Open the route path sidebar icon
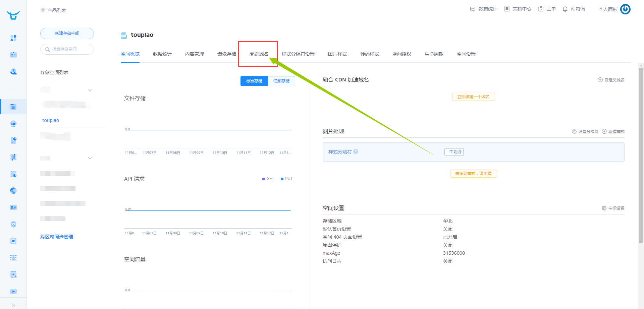Screen dimensions: 644x309 13,157
